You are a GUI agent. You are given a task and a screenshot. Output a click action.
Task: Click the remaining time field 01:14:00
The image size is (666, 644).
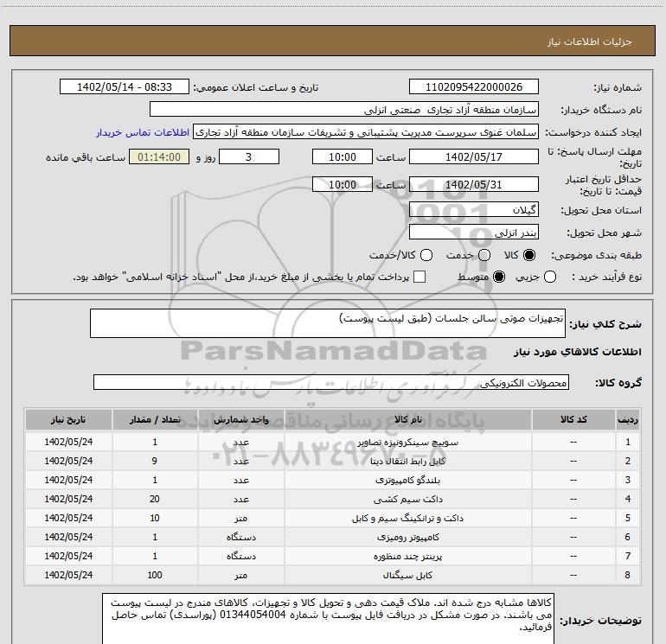[x=159, y=156]
